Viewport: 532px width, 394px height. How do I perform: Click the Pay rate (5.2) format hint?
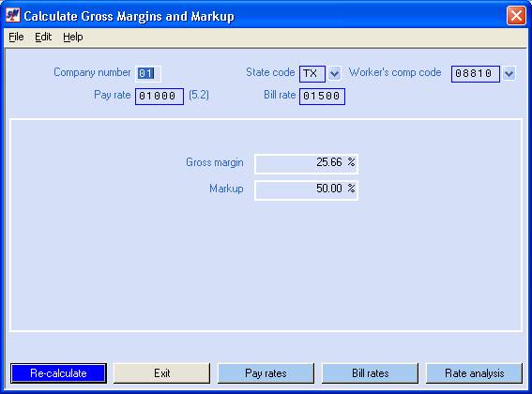pos(199,95)
